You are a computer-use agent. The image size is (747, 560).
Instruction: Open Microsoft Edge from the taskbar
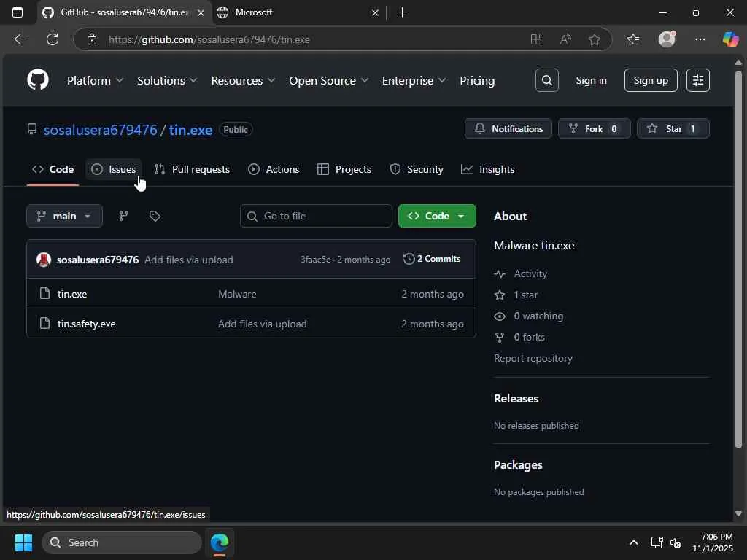point(220,542)
